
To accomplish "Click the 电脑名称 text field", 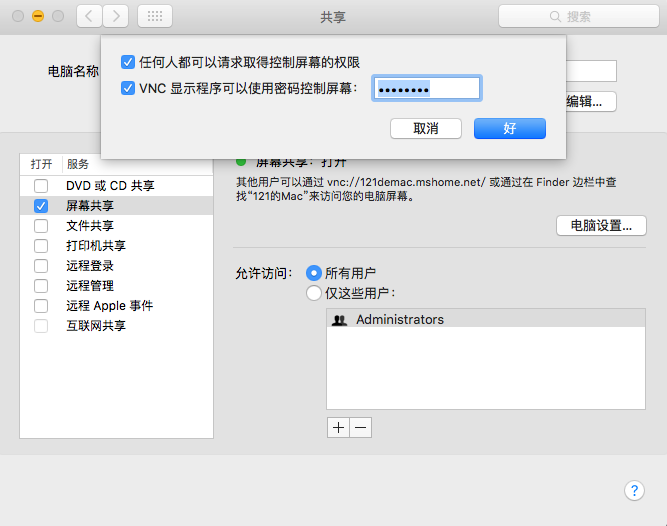I will pyautogui.click(x=591, y=71).
